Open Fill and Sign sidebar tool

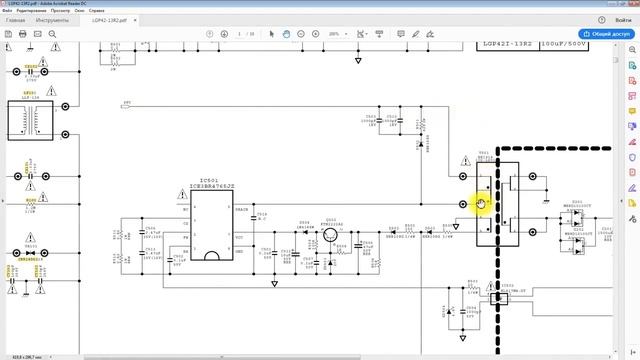(x=632, y=188)
